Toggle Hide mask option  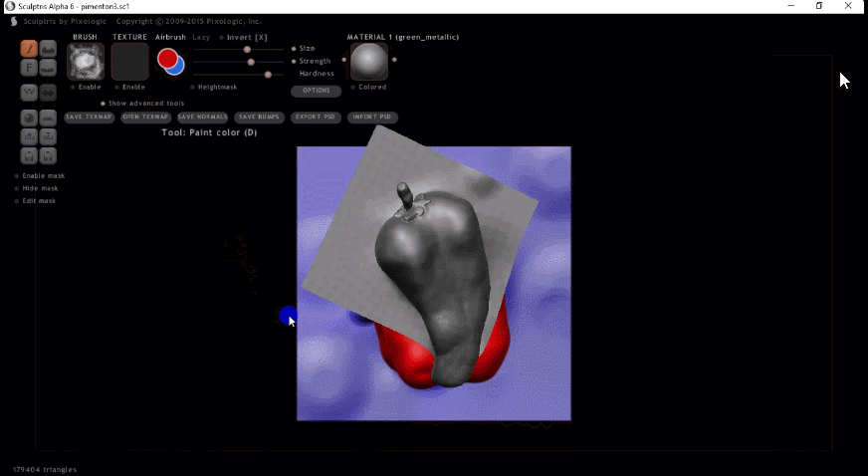pyautogui.click(x=36, y=189)
